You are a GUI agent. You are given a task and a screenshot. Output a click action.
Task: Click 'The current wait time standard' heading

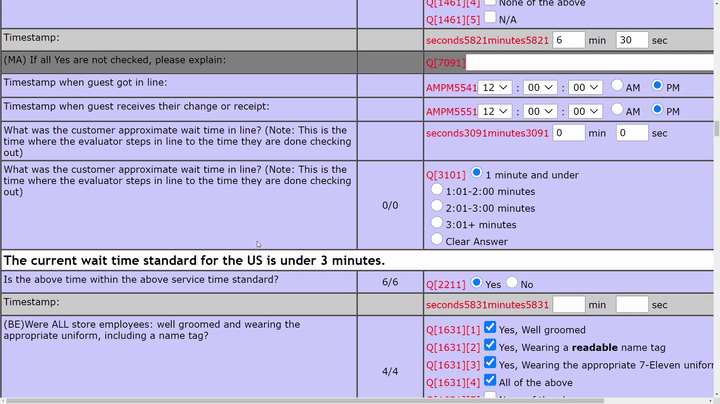coord(194,260)
